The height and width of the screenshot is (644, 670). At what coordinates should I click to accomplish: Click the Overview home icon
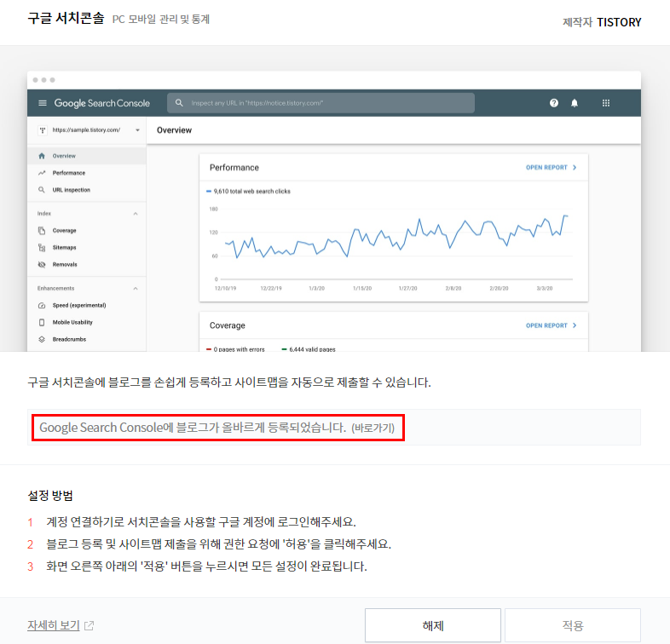(x=42, y=156)
